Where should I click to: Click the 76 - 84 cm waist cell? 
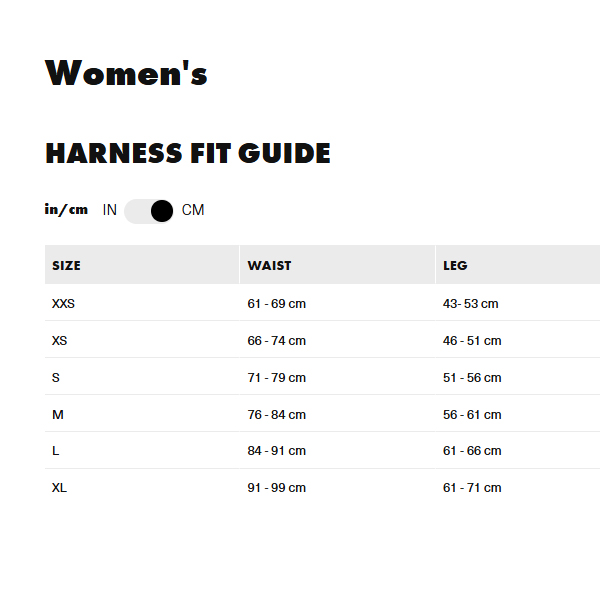tap(276, 415)
